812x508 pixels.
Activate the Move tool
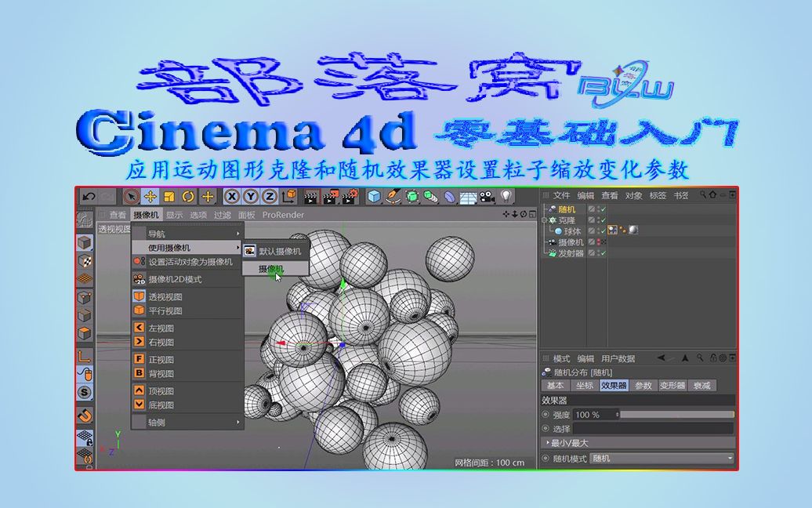[150, 196]
